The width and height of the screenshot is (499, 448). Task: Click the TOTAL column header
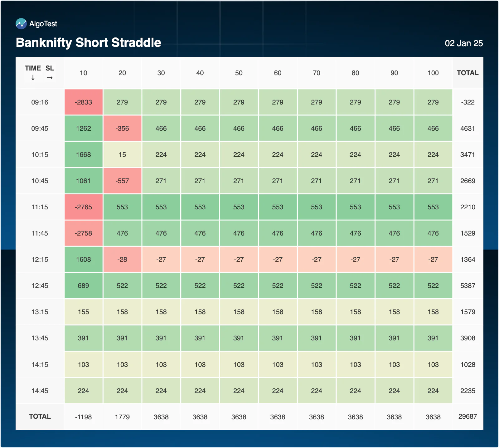[468, 73]
